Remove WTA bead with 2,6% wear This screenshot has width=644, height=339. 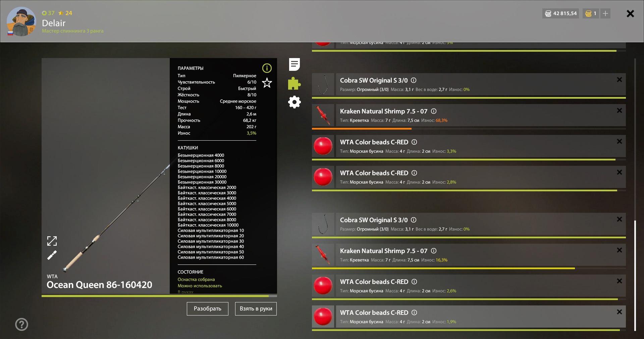(x=620, y=281)
